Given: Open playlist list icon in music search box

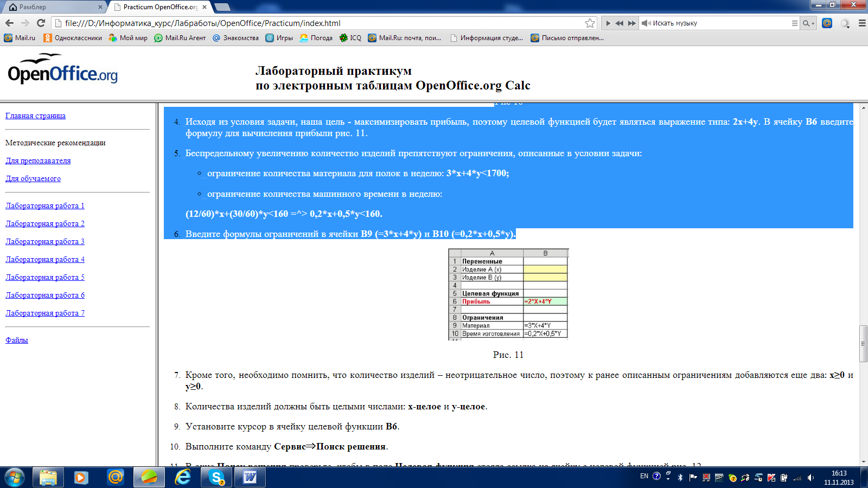Looking at the screenshot, I should click(x=794, y=23).
